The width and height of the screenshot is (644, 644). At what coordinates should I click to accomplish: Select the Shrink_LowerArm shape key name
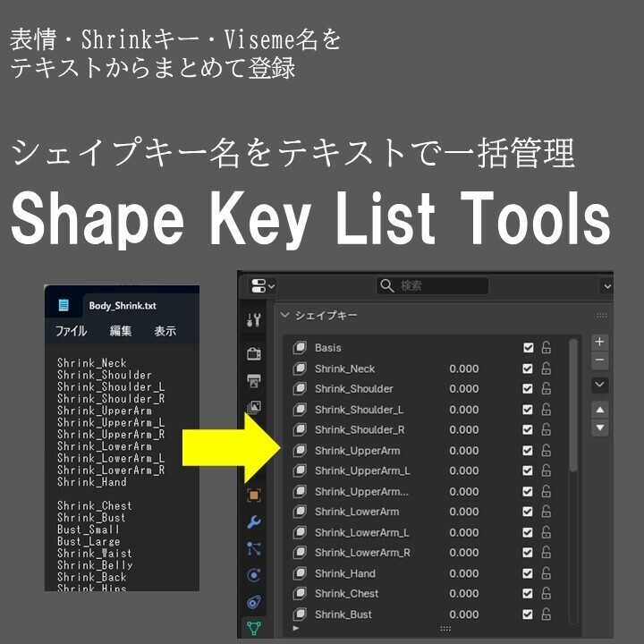(357, 512)
